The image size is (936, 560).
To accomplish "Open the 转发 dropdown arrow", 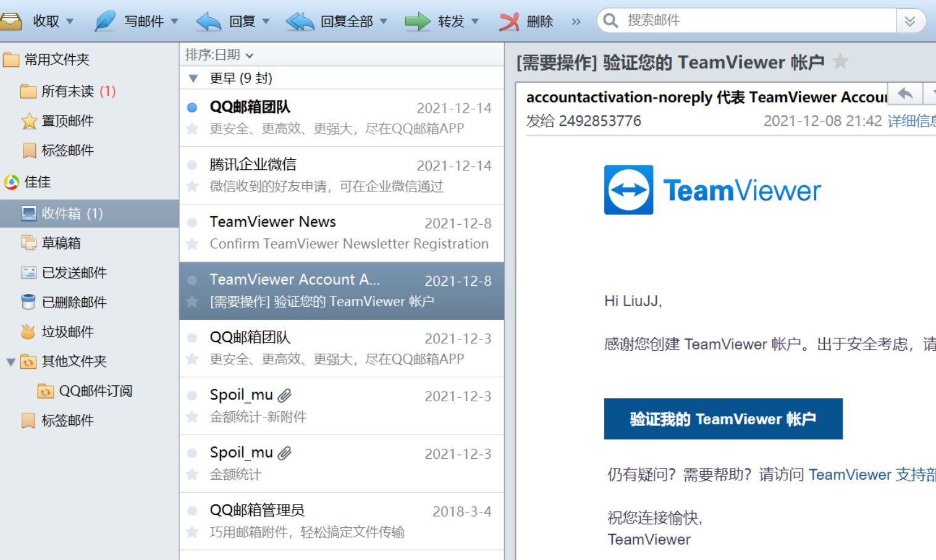I will (475, 22).
